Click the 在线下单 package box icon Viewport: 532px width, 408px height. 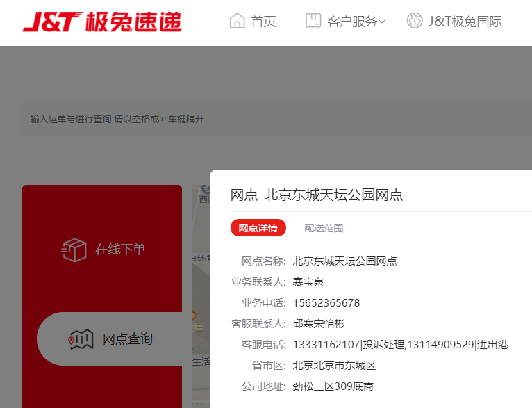pos(74,250)
